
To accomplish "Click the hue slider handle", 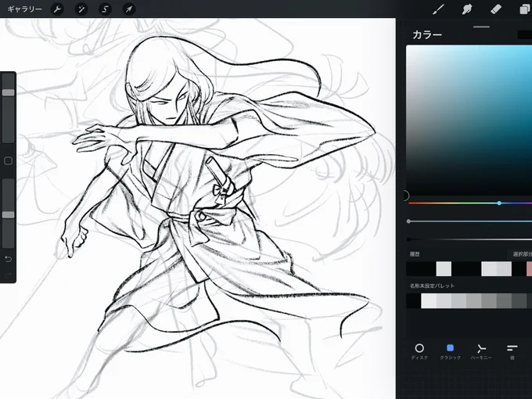I will coord(499,203).
